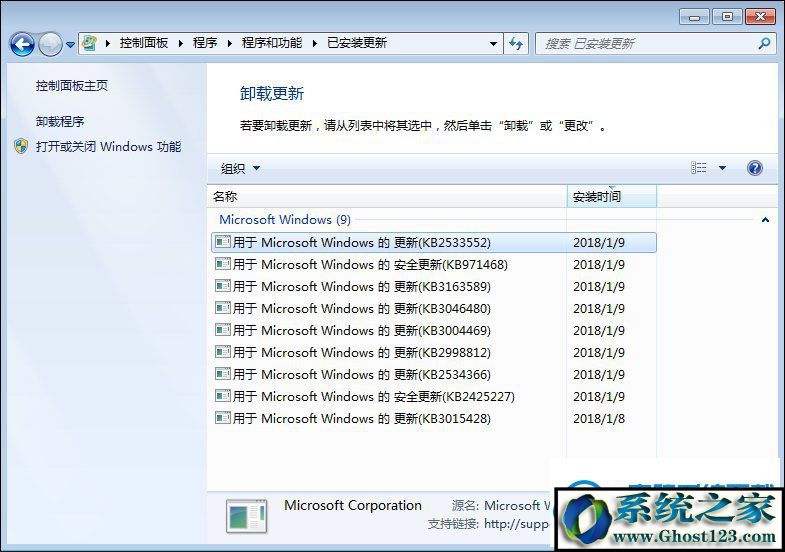The height and width of the screenshot is (552, 785).
Task: Select update KB3015428 row
Action: [434, 419]
